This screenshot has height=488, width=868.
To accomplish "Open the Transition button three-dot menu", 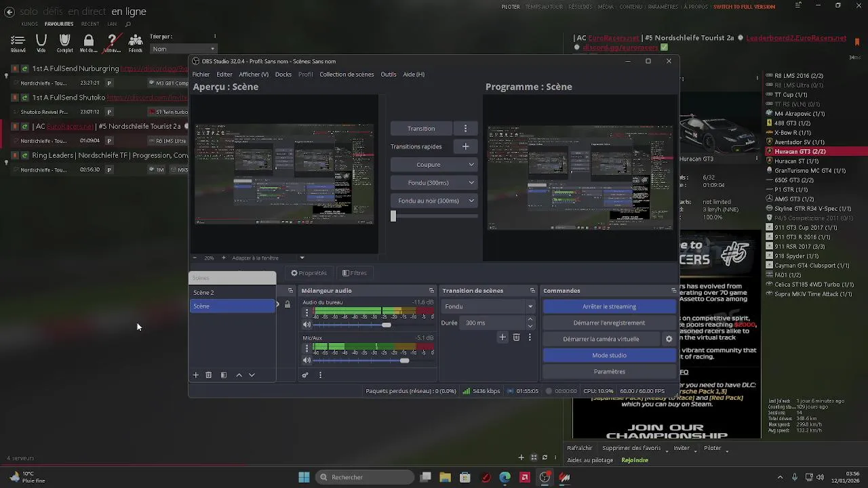I will pyautogui.click(x=465, y=128).
